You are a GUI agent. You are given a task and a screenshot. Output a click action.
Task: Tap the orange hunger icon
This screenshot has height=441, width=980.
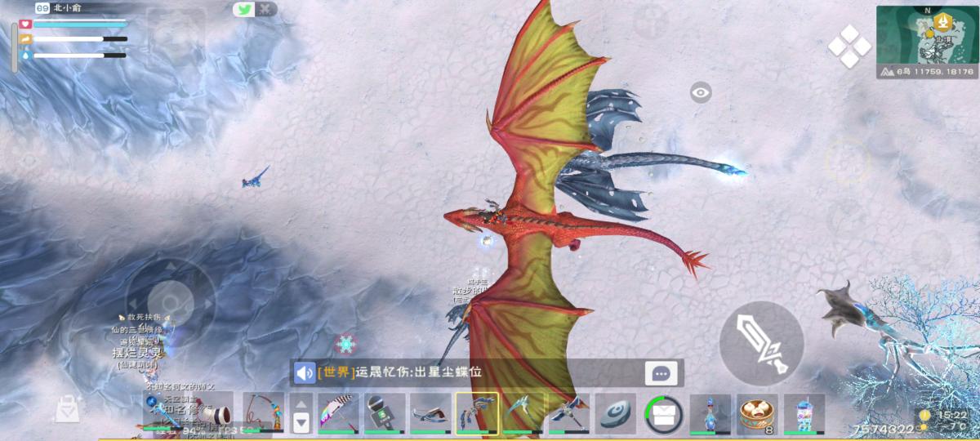[x=24, y=39]
